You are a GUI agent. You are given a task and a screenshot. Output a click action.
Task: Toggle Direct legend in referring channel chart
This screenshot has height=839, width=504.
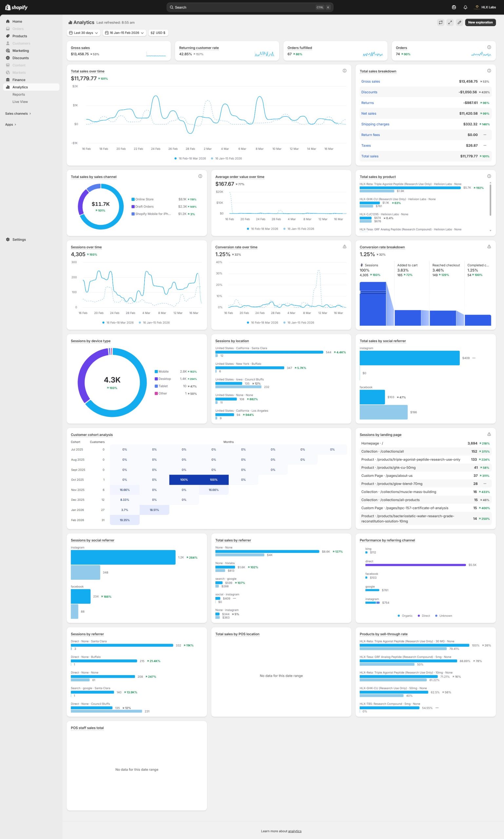coord(423,615)
